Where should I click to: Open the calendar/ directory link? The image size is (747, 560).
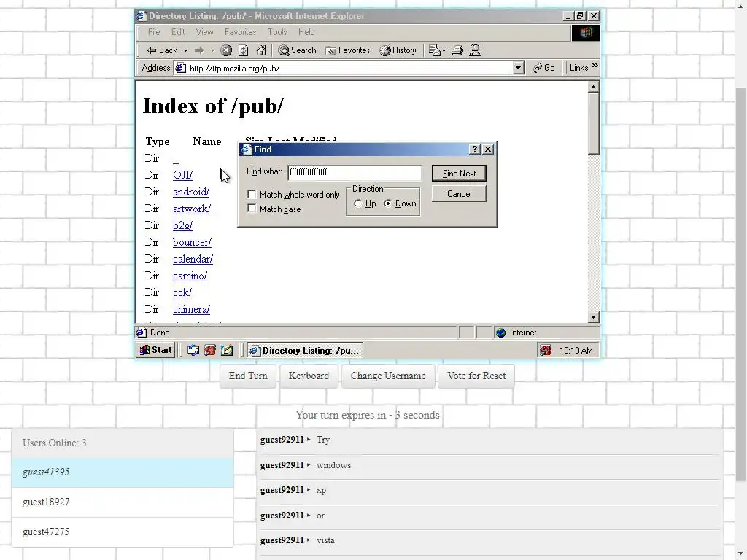pyautogui.click(x=193, y=259)
